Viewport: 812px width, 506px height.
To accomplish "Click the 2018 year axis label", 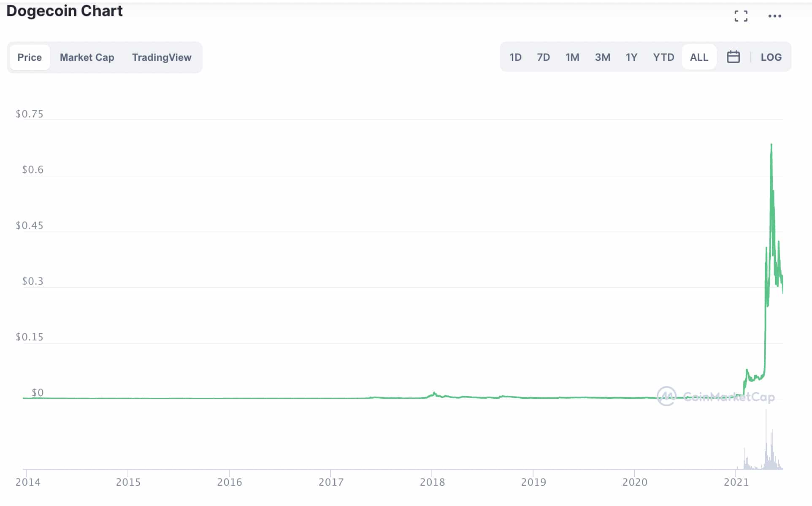I will (x=432, y=482).
